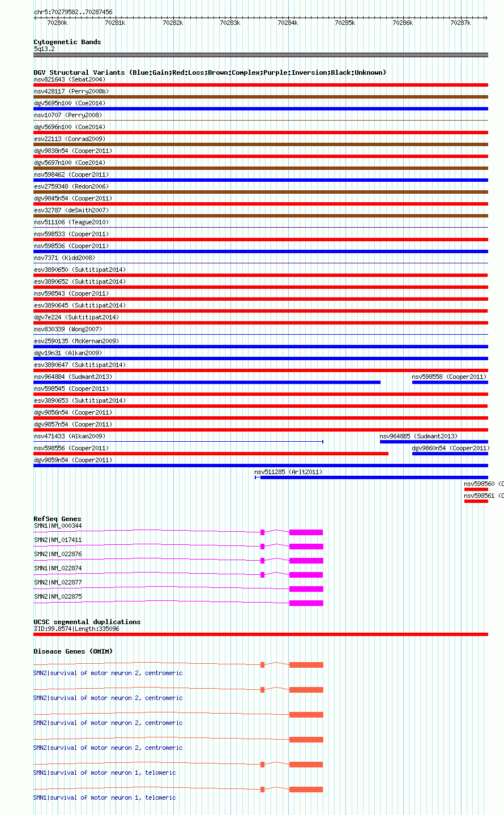Select the Cytogenetic Bands track title
Screen dimensions: 504x815
click(67, 42)
